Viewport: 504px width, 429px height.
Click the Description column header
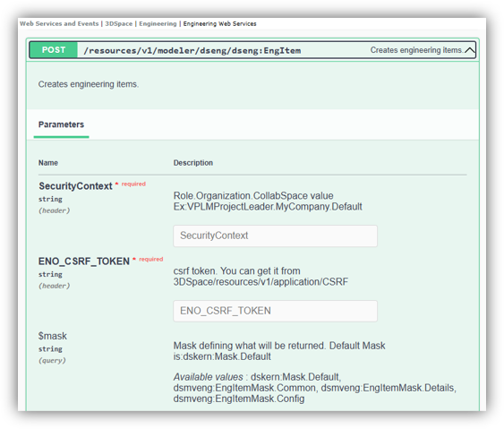[193, 163]
